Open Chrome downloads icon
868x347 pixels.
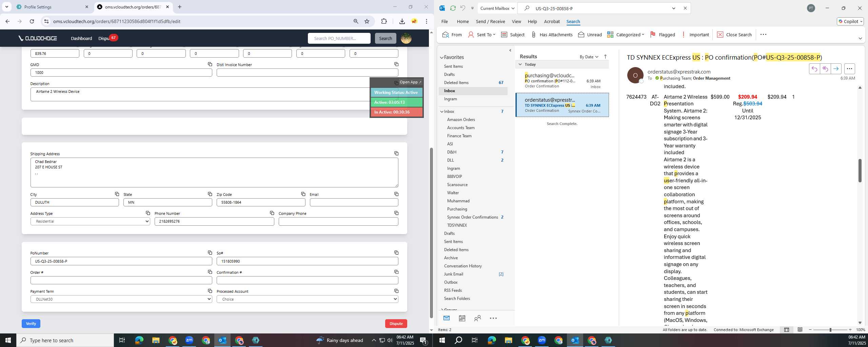click(x=402, y=21)
